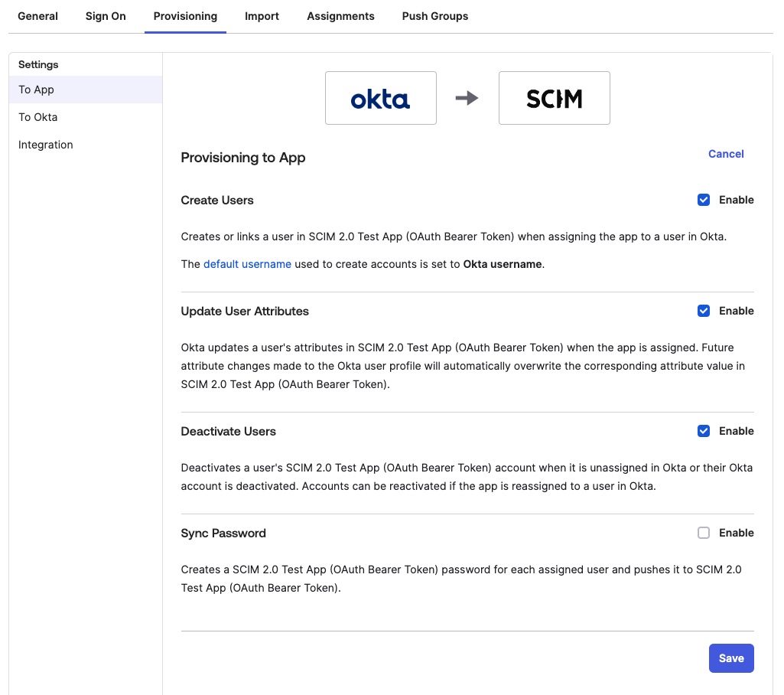Open the Assignments tab
The image size is (784, 695).
pos(340,16)
